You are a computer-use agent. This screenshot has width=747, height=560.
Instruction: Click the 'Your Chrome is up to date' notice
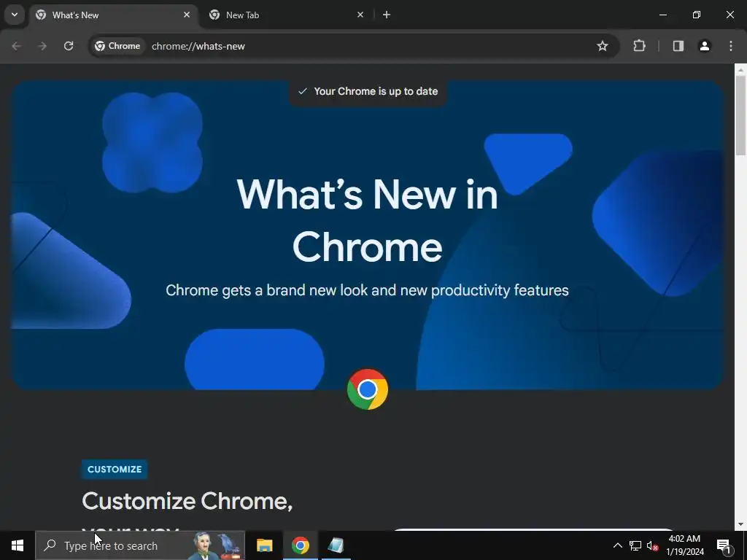point(368,91)
